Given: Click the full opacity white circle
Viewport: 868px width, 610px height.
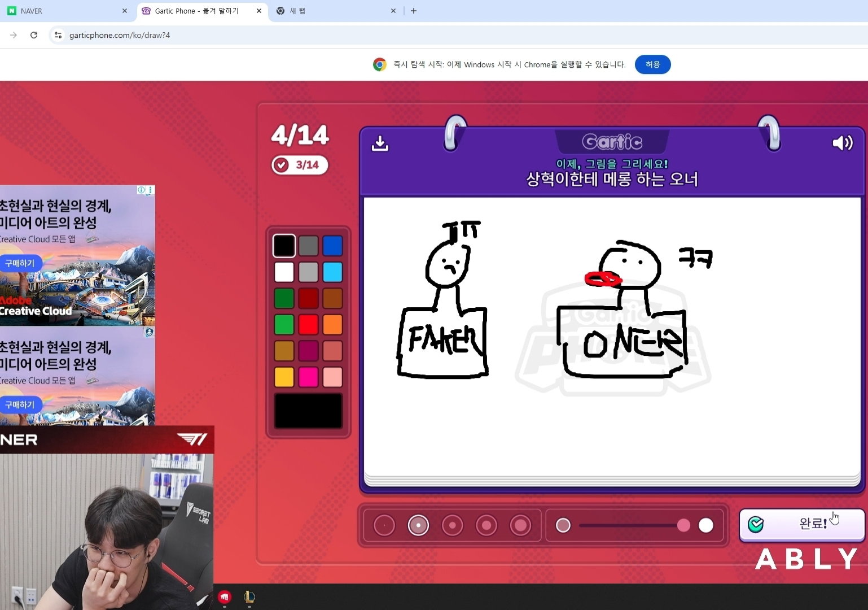Looking at the screenshot, I should click(x=706, y=525).
